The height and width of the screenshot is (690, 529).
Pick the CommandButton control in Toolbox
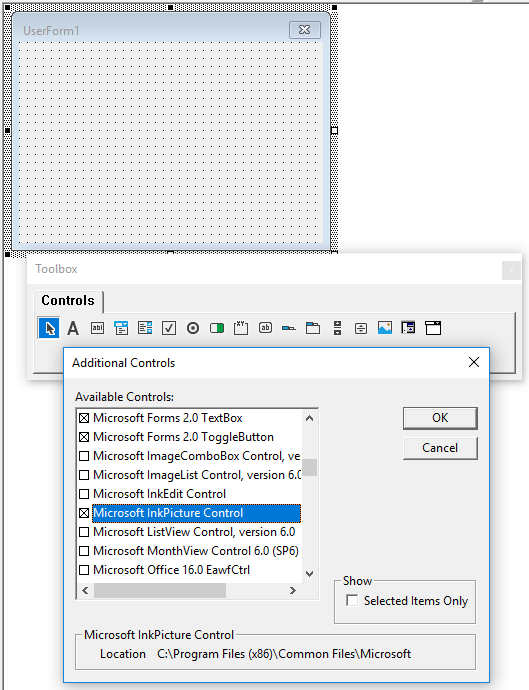click(265, 328)
